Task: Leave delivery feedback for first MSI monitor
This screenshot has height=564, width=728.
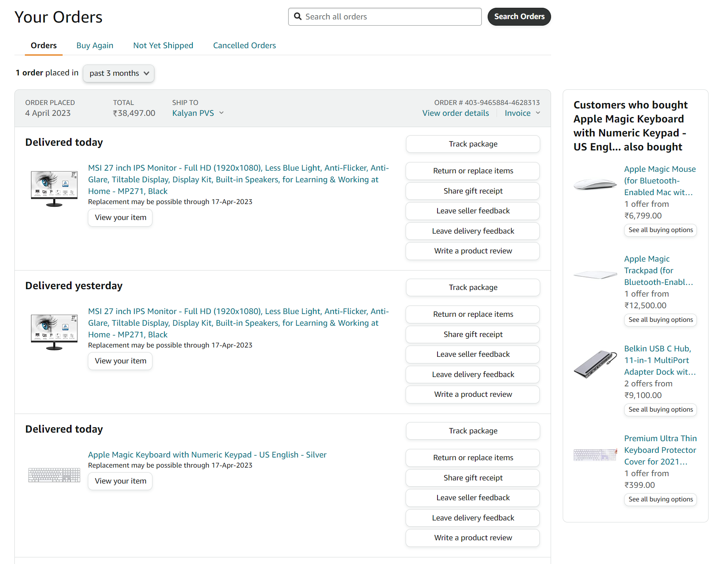Action: [x=473, y=231]
